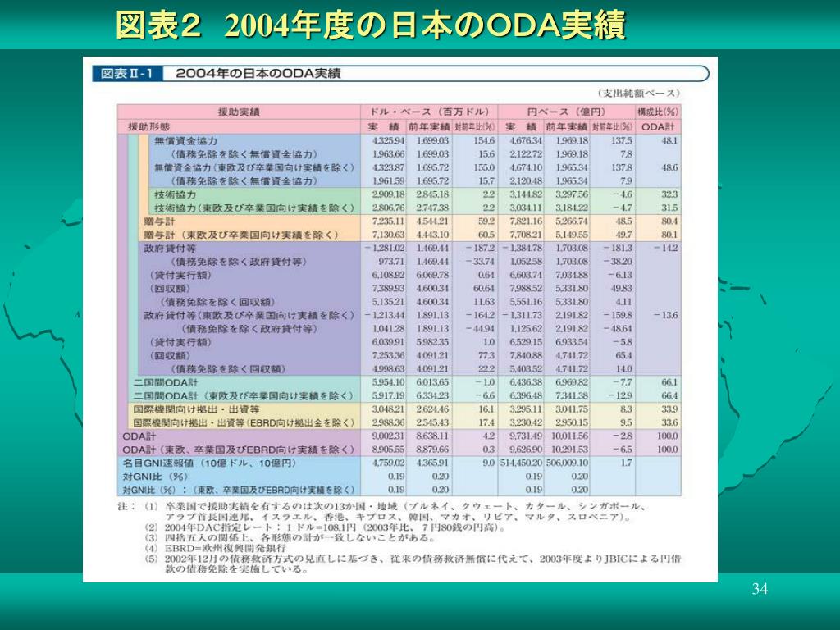Viewport: 840px width, 630px height.
Task: Click the 贈与計 row label
Action: 159,221
